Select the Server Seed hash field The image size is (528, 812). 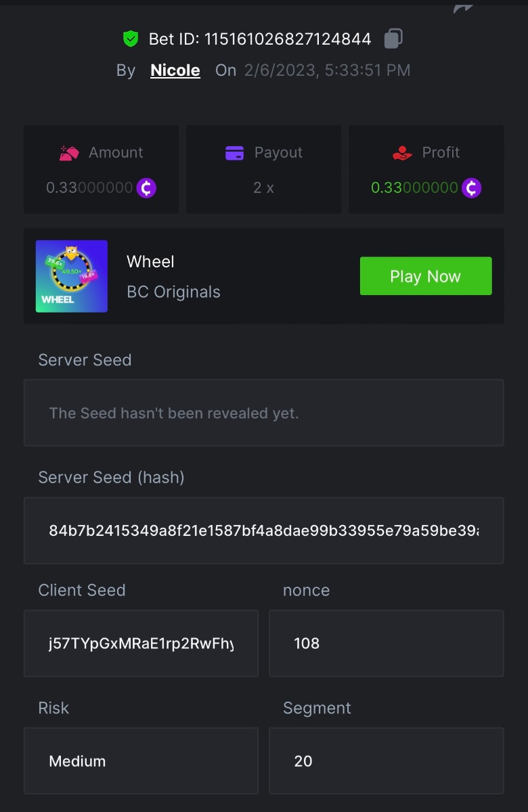(263, 531)
